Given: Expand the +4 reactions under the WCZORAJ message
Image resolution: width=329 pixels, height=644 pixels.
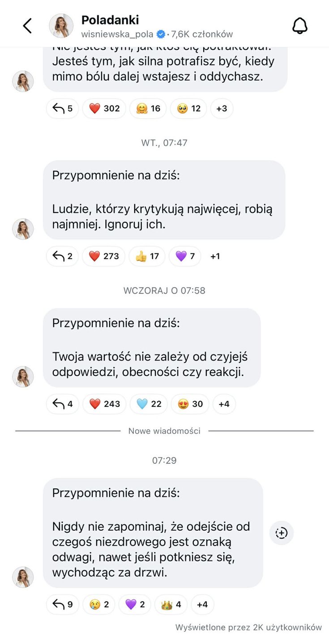Looking at the screenshot, I should (224, 404).
